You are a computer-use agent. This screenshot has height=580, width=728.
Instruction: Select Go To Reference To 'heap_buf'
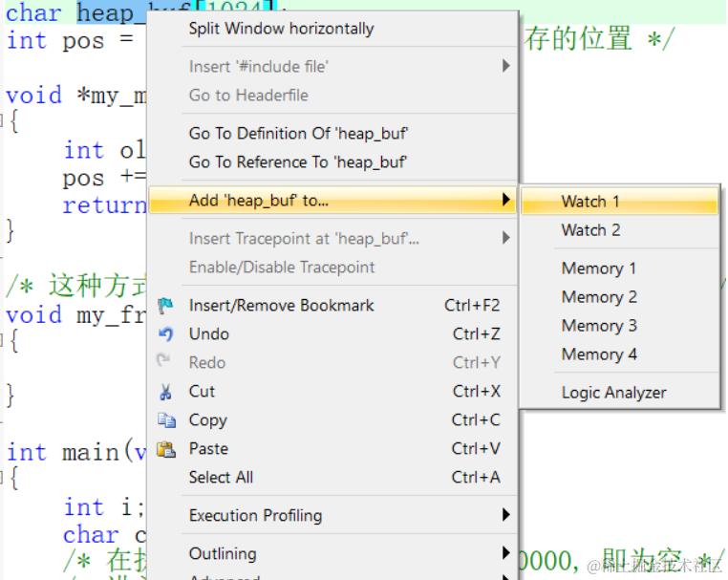pos(332,162)
